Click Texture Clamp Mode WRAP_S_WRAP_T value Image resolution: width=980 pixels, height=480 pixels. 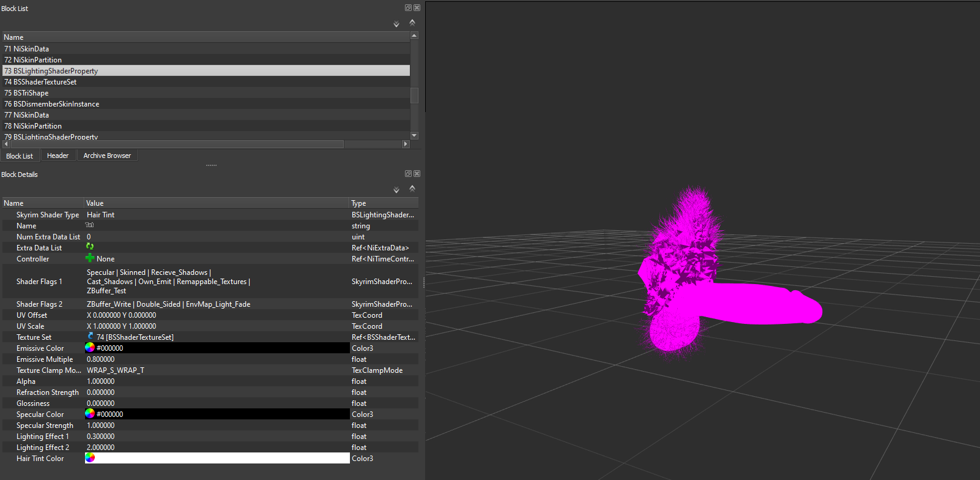click(116, 370)
